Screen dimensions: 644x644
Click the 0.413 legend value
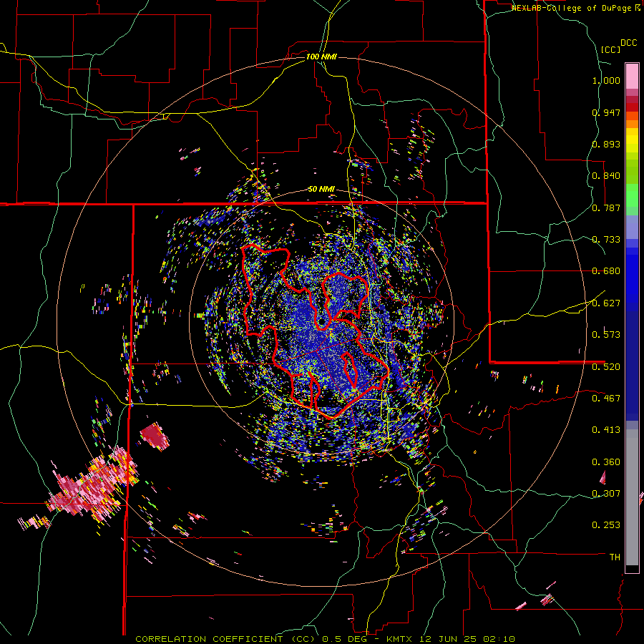point(606,430)
